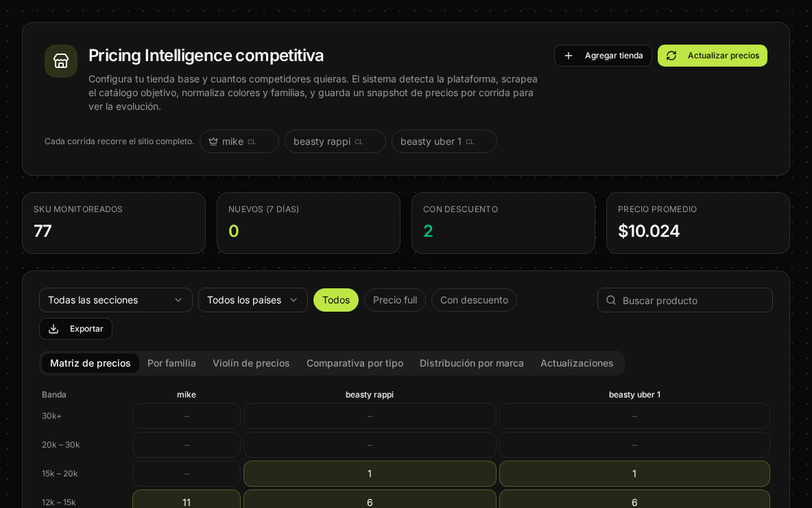Screen dimensions: 812x508
Task: Switch to the Por familia tab
Action: click(171, 363)
